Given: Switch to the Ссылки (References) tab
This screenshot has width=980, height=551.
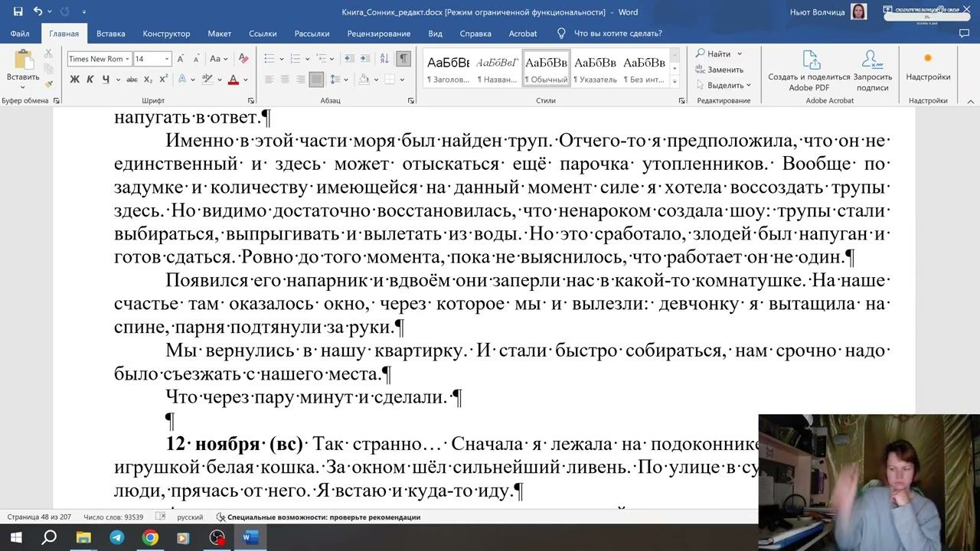Looking at the screenshot, I should pyautogui.click(x=263, y=34).
